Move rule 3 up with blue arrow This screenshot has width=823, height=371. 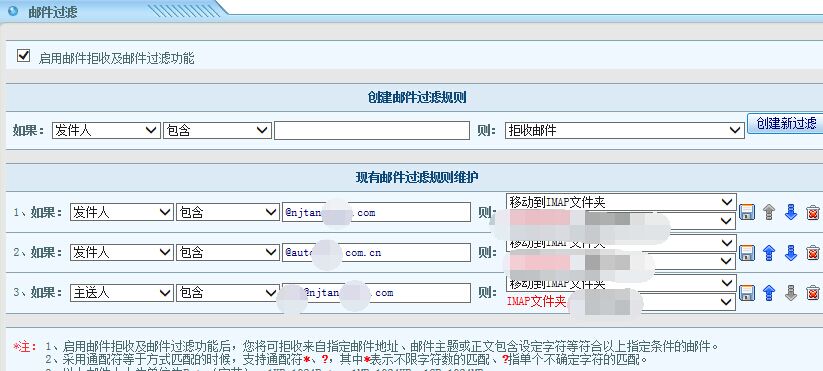point(769,293)
